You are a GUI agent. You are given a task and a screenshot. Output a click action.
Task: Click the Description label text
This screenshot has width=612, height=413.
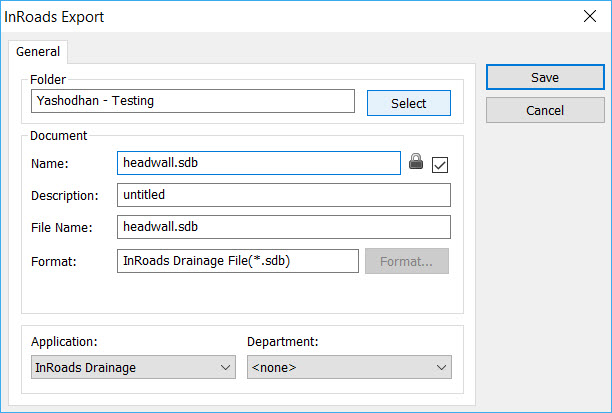click(65, 195)
